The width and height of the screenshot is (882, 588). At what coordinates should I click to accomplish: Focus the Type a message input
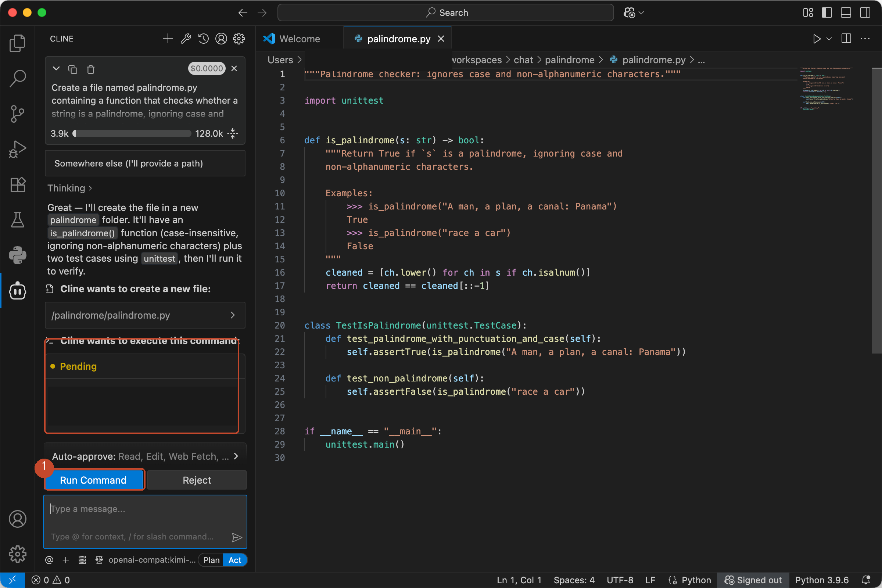(x=145, y=522)
